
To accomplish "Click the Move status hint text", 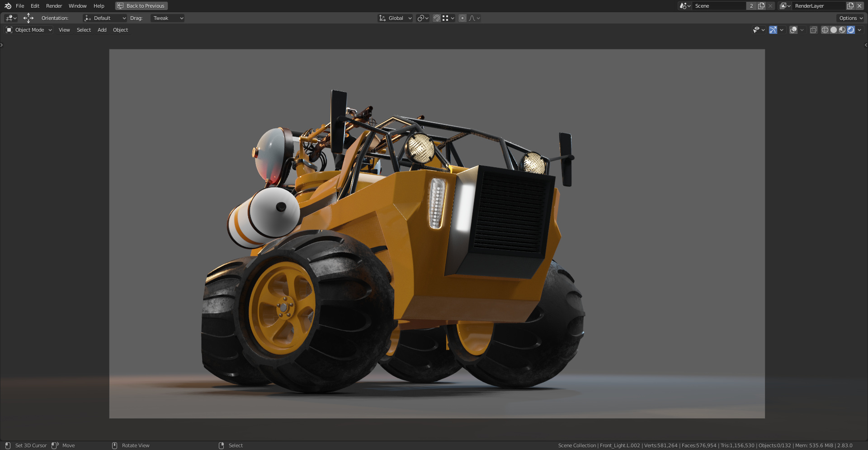I will (x=68, y=445).
